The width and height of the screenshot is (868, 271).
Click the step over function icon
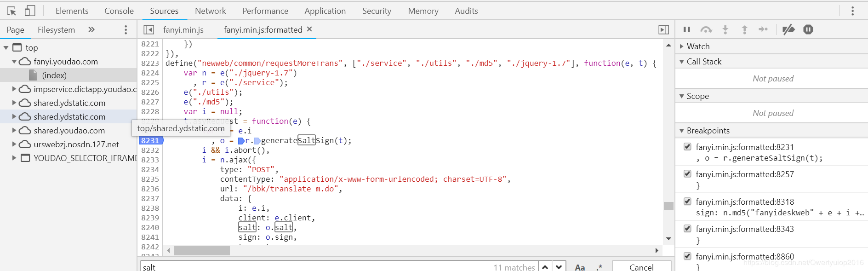click(x=706, y=29)
